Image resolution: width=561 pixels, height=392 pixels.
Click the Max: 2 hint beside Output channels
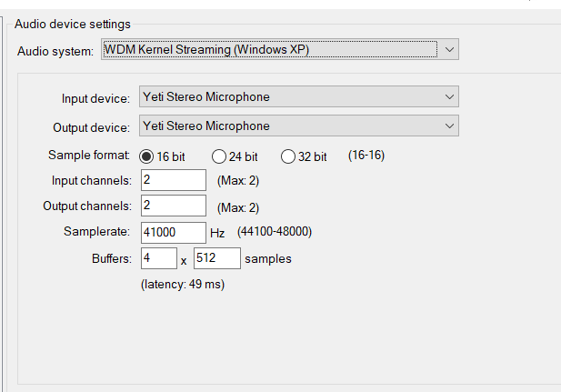pos(238,206)
